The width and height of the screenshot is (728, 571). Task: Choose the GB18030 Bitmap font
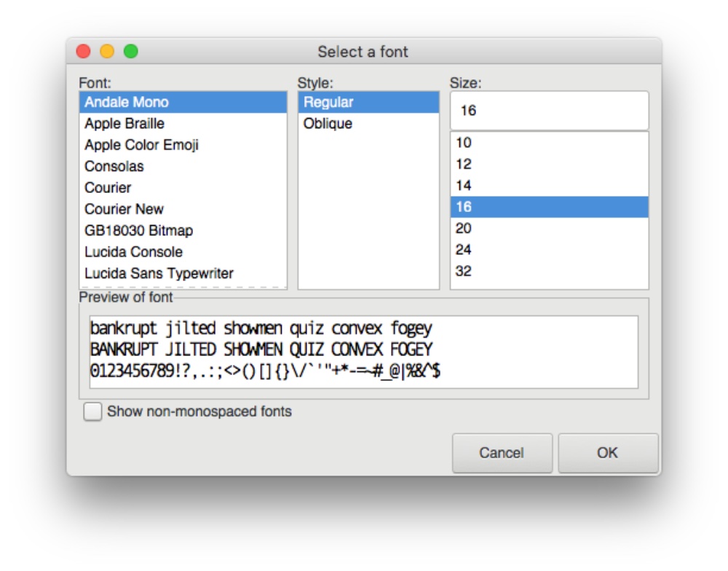pos(138,231)
